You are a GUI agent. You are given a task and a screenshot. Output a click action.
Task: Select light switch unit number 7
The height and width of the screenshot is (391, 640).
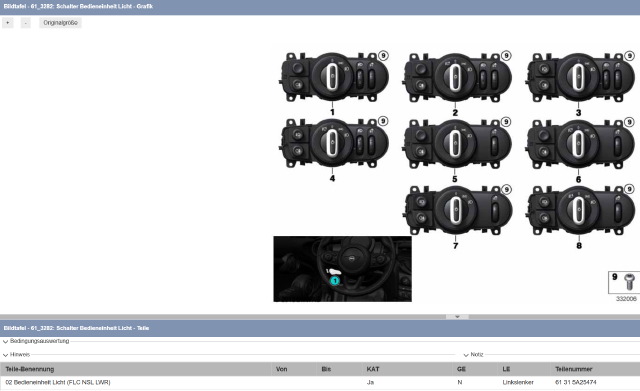point(458,210)
